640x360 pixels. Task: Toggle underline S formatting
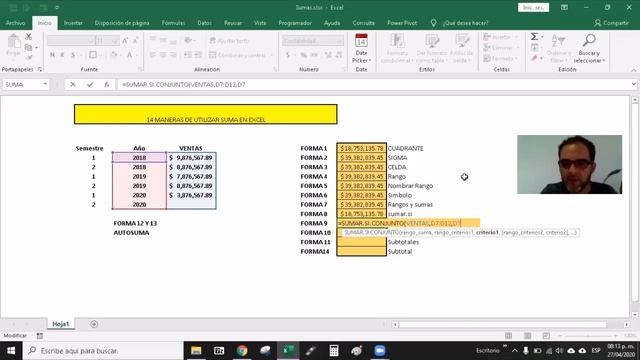point(73,55)
